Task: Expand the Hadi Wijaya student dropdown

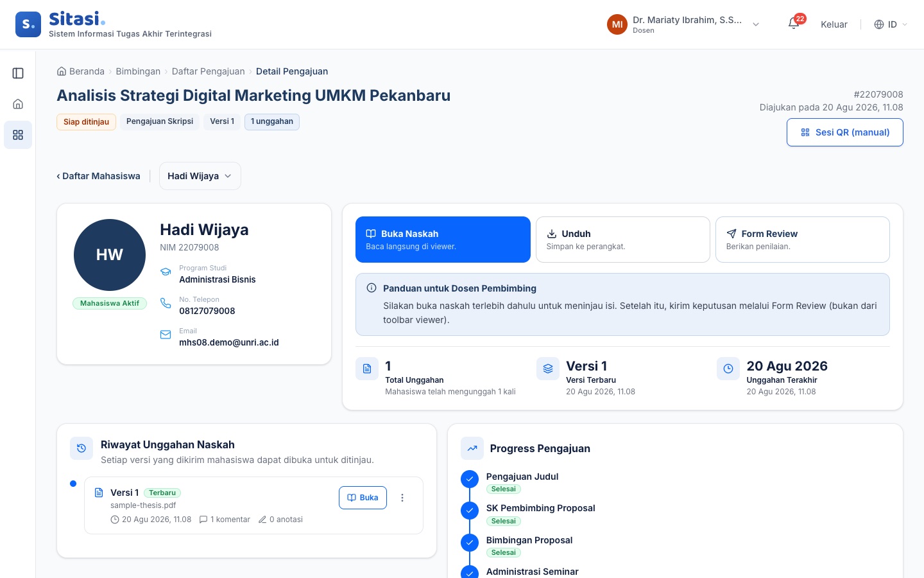Action: (x=200, y=176)
